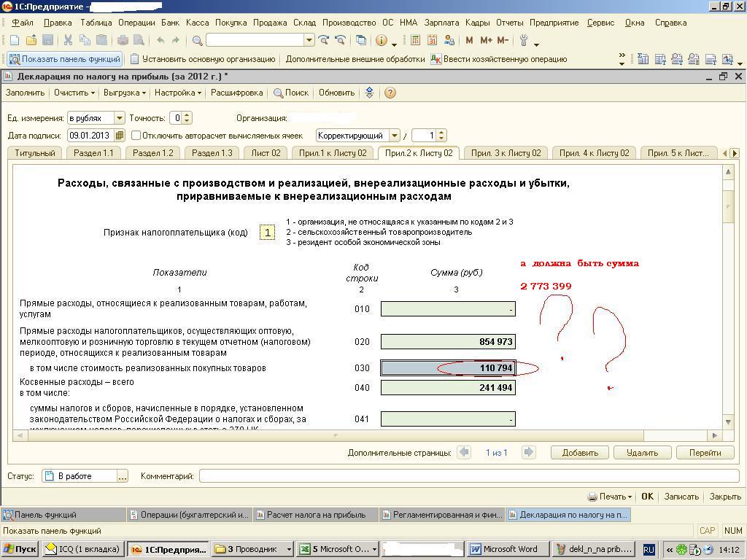Open the calculator icon in toolbar
747x560 pixels.
click(415, 40)
